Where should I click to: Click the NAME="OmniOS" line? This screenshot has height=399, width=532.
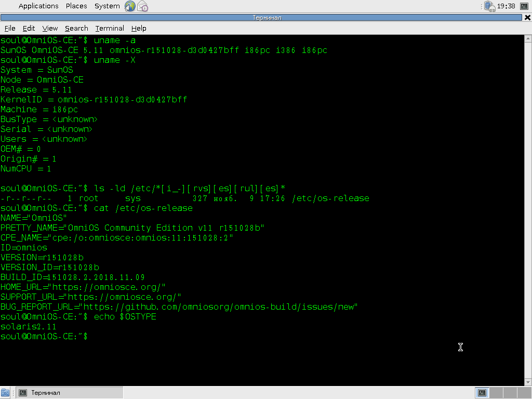click(34, 218)
